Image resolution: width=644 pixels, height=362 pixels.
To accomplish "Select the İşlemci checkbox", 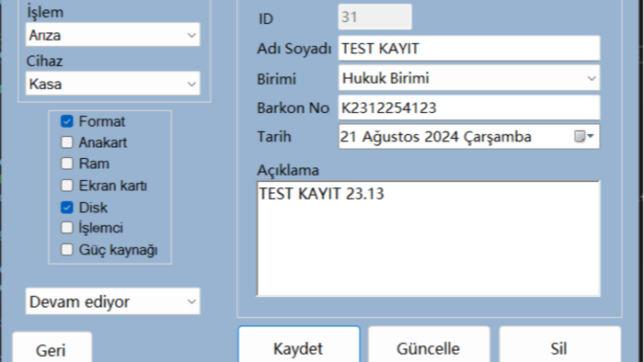I will pos(67,228).
